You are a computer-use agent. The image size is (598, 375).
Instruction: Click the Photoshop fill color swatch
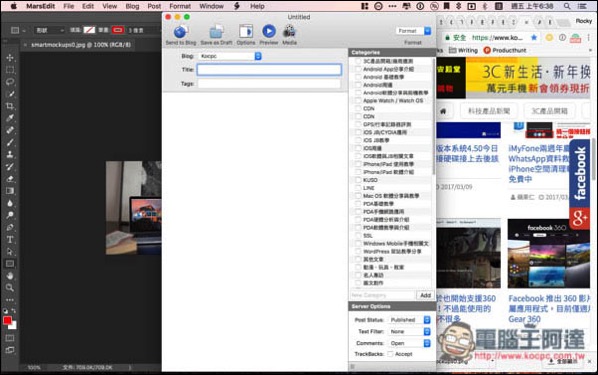(89, 30)
